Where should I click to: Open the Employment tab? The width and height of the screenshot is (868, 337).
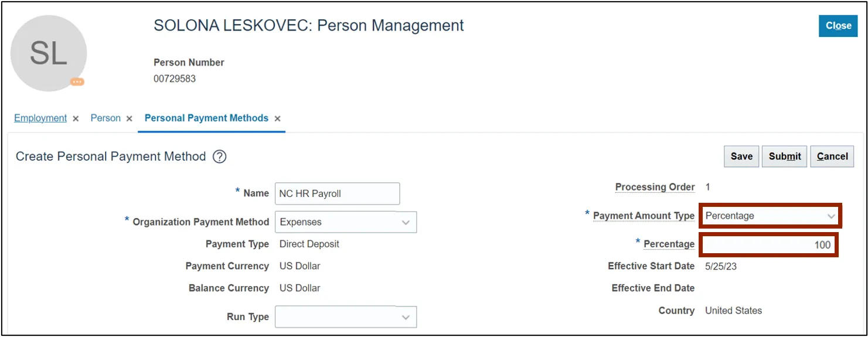point(40,118)
